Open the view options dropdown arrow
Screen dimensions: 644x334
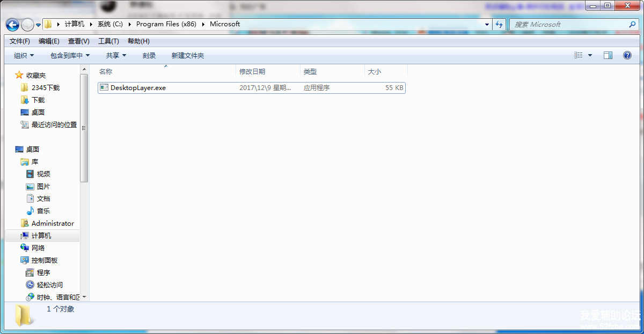(590, 55)
